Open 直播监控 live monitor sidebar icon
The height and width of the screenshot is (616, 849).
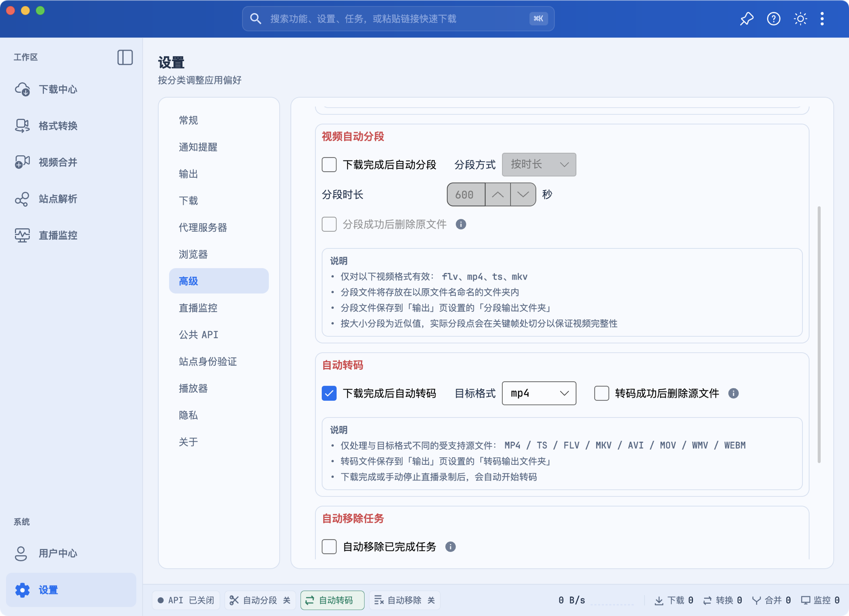[22, 235]
